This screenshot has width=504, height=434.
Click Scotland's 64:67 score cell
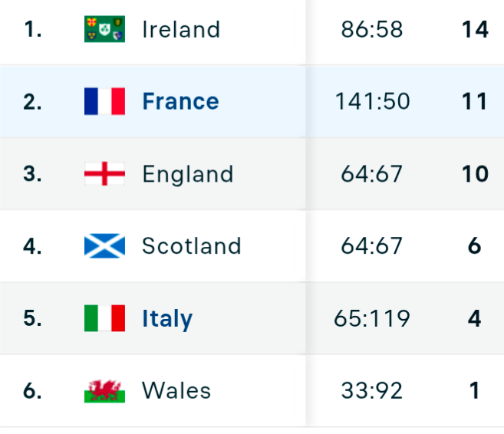tap(372, 246)
